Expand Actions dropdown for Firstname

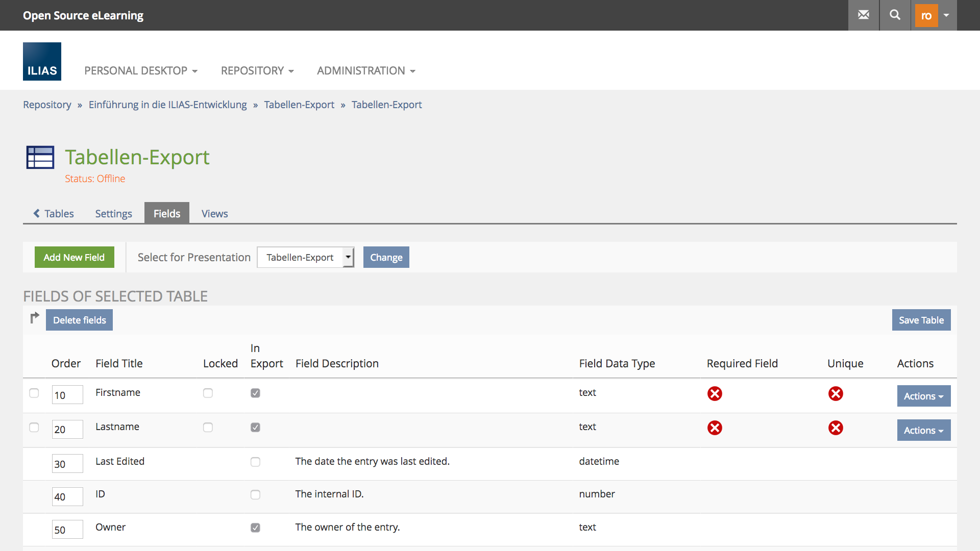923,396
